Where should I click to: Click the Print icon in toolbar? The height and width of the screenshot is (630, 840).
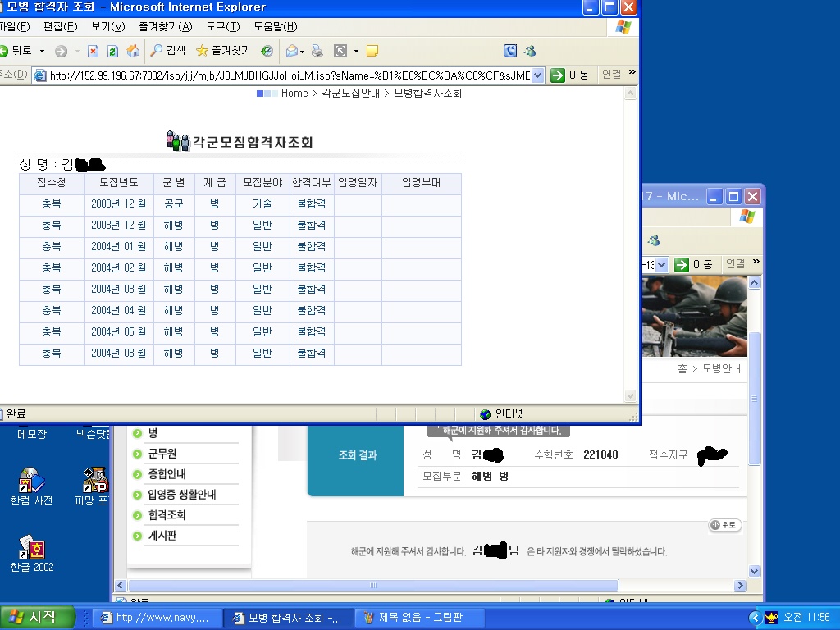tap(317, 51)
